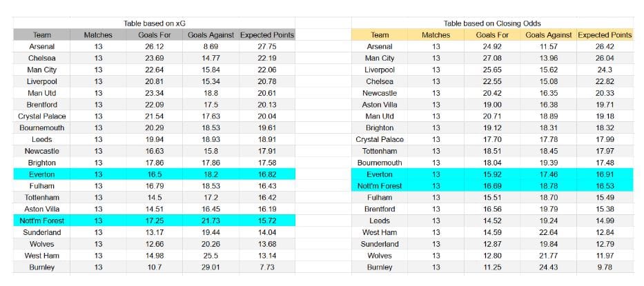The height and width of the screenshot is (286, 644).
Task: Click the 'Table based on xG' title cell
Action: pos(154,23)
